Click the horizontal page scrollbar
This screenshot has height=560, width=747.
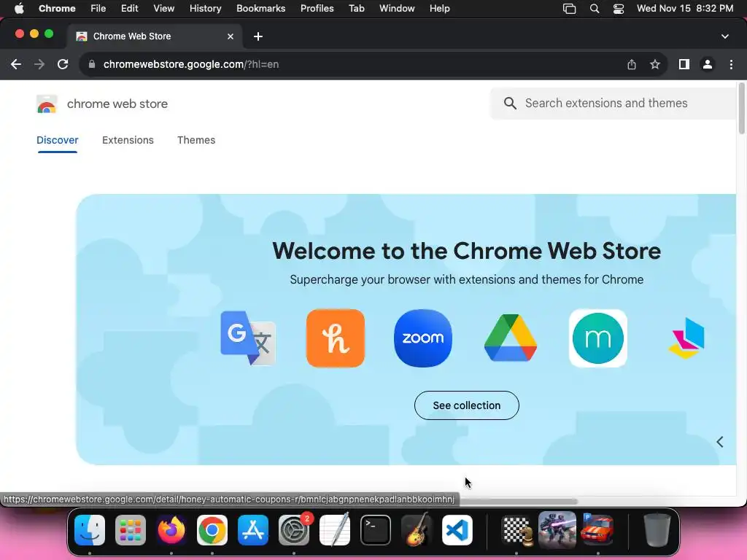coord(519,502)
